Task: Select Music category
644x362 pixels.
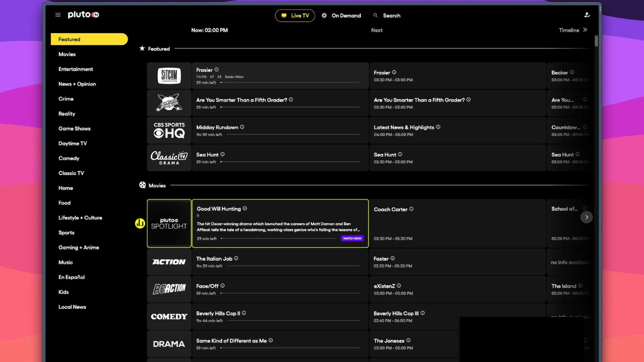Action: point(65,262)
